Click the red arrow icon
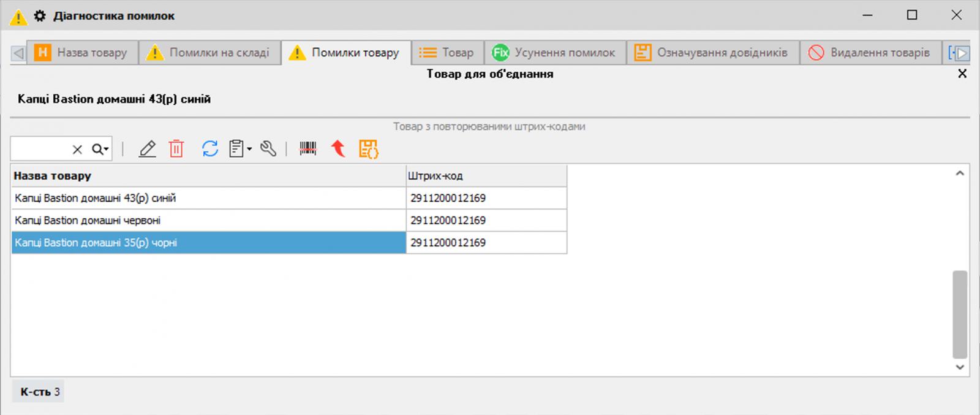This screenshot has width=980, height=415. [338, 149]
